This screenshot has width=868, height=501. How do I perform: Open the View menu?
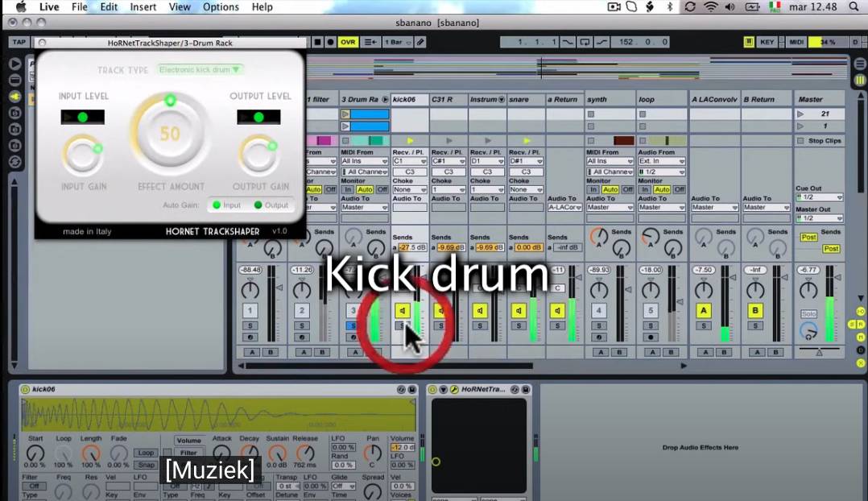(x=180, y=7)
